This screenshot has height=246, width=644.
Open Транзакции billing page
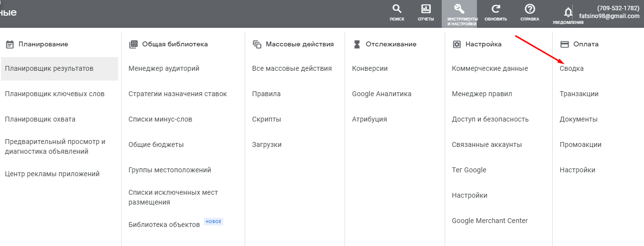point(579,94)
